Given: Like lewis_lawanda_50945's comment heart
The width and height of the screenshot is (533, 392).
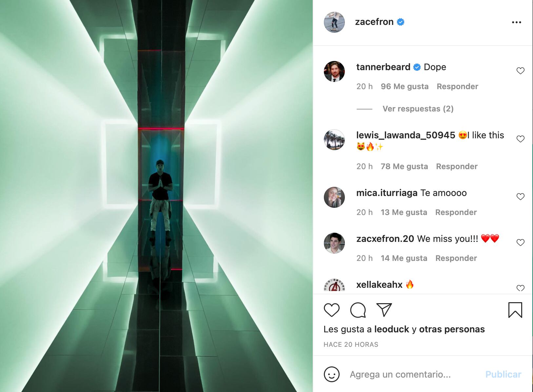Looking at the screenshot, I should 520,139.
